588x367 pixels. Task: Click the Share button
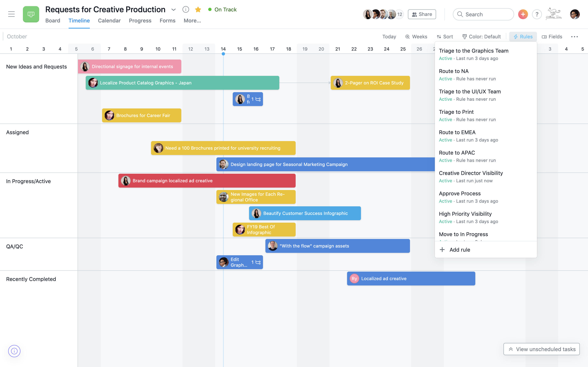tap(421, 14)
